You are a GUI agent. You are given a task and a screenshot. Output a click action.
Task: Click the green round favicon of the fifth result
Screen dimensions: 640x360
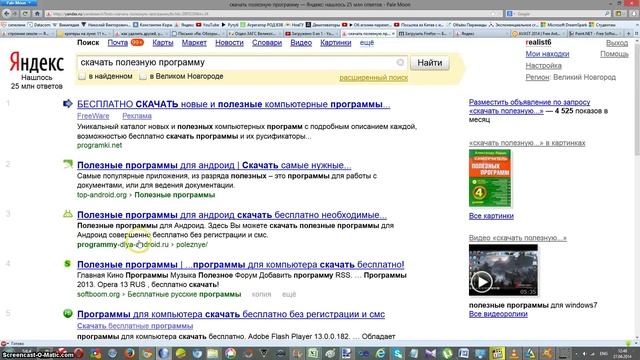pos(68,313)
